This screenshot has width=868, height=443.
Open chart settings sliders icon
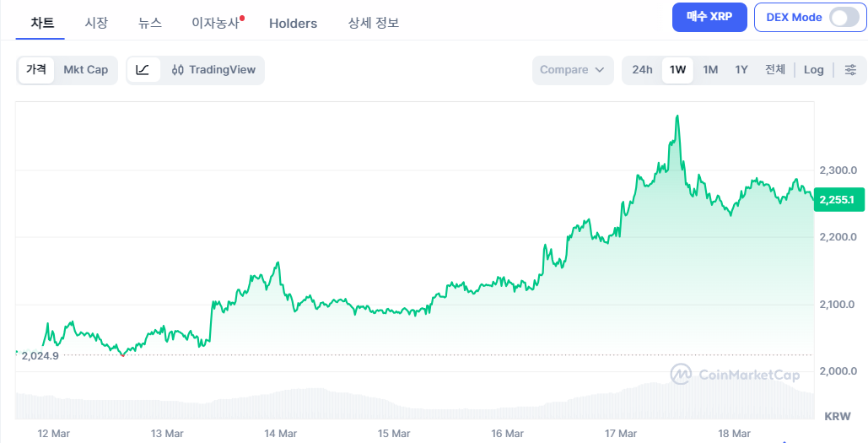(x=850, y=70)
